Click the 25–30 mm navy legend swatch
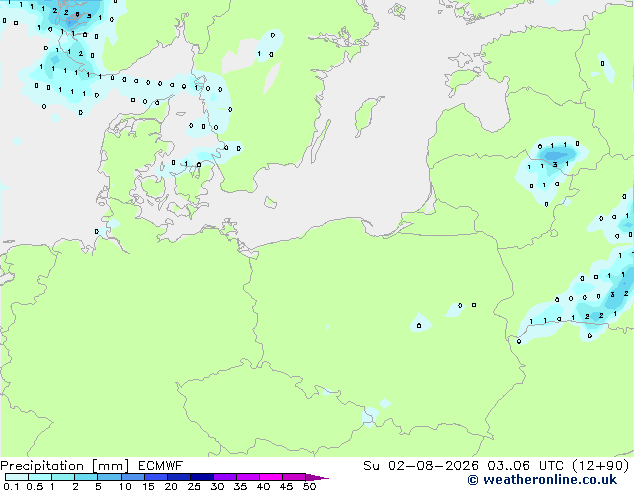The image size is (634, 490). [x=201, y=477]
